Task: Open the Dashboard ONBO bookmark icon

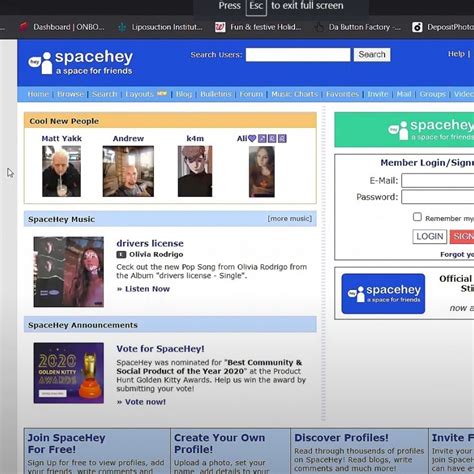Action: (x=23, y=27)
